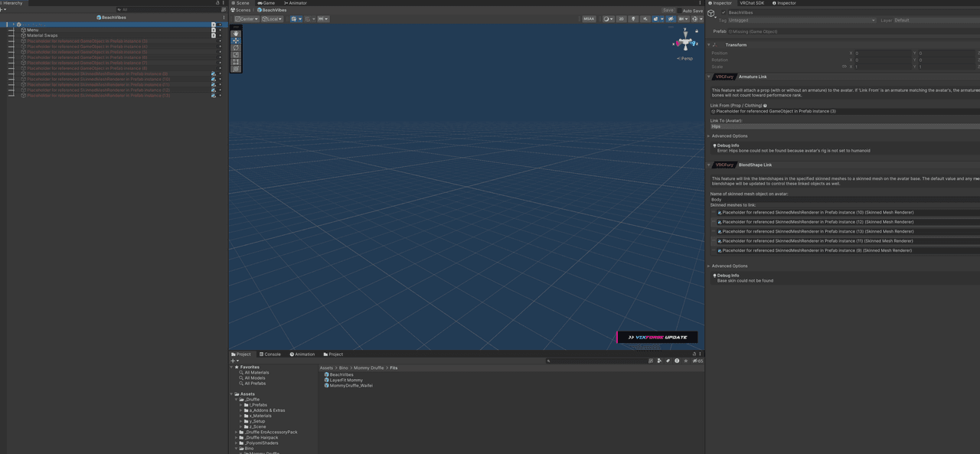
Task: Select the Move tool in scene toolbar
Action: pyautogui.click(x=236, y=41)
